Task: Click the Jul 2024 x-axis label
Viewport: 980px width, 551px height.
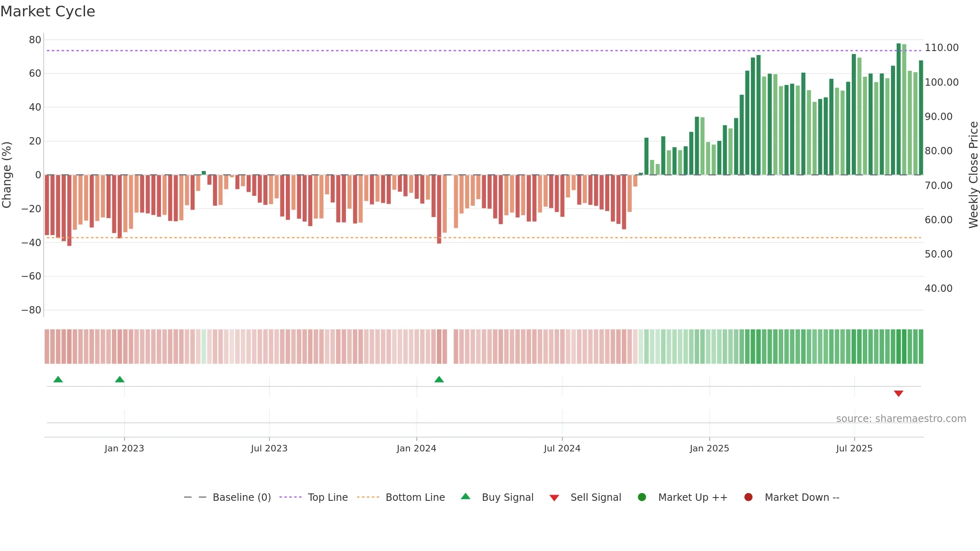Action: click(562, 449)
